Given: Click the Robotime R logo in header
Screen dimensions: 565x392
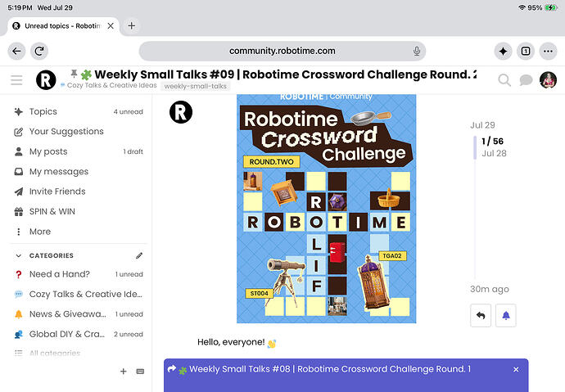Looking at the screenshot, I should point(46,80).
